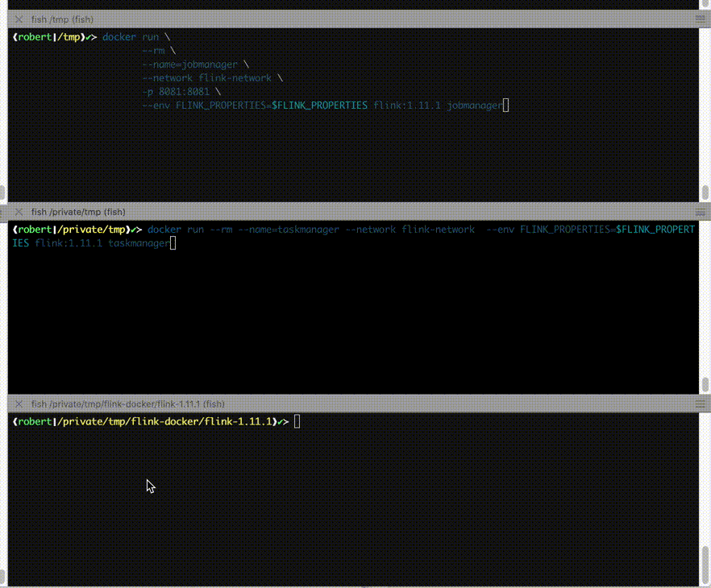
Task: Click the scrollbar thumb on the window's left edge
Action: [2, 193]
